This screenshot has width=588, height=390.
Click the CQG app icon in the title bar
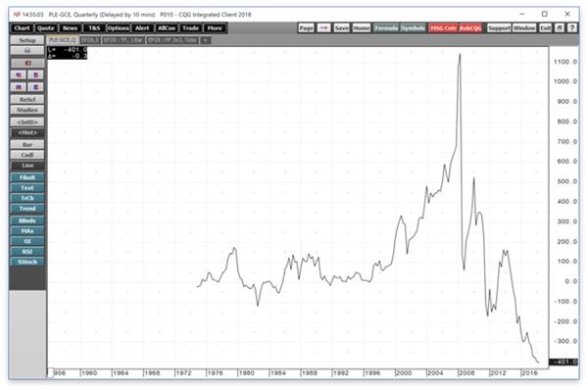[17, 15]
